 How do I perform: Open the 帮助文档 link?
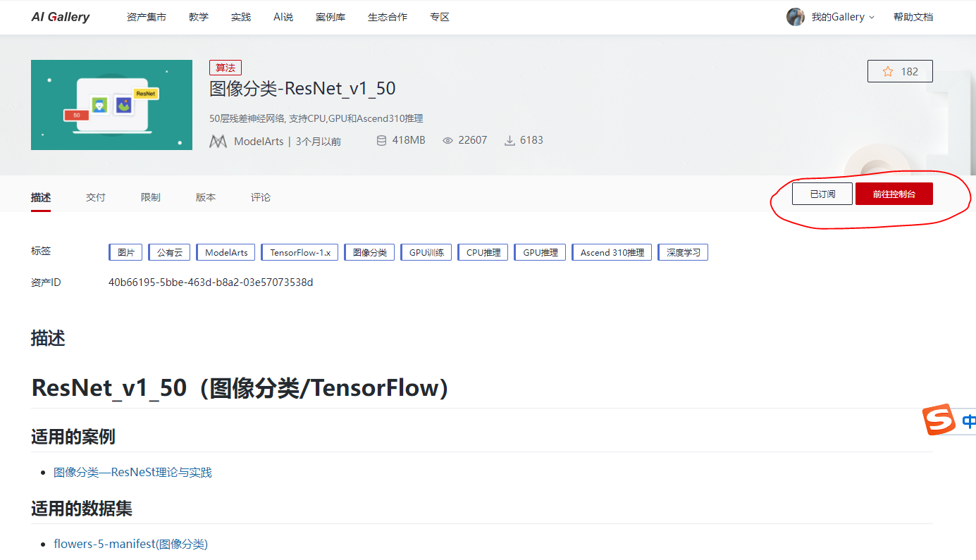tap(913, 17)
